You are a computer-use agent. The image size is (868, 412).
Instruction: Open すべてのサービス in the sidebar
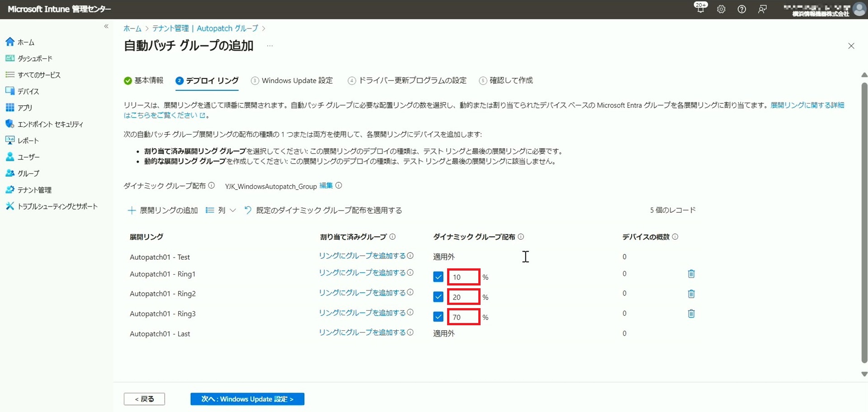pyautogui.click(x=33, y=75)
